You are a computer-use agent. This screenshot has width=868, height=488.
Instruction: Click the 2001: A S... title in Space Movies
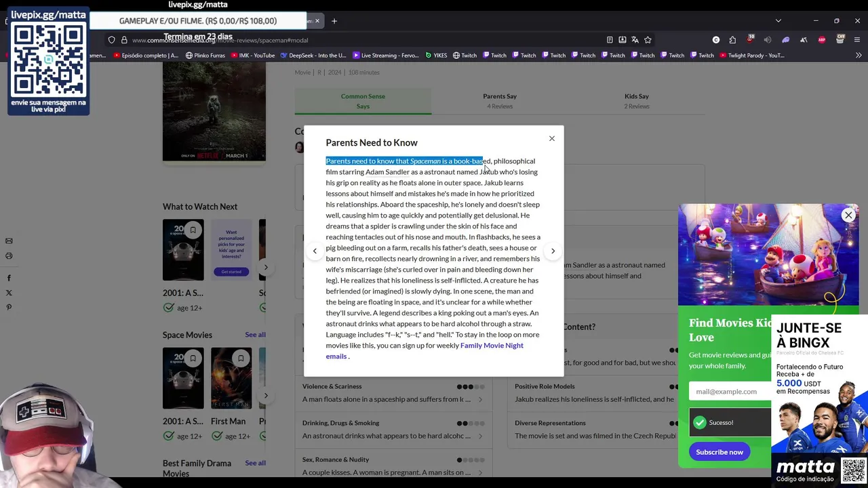click(183, 422)
